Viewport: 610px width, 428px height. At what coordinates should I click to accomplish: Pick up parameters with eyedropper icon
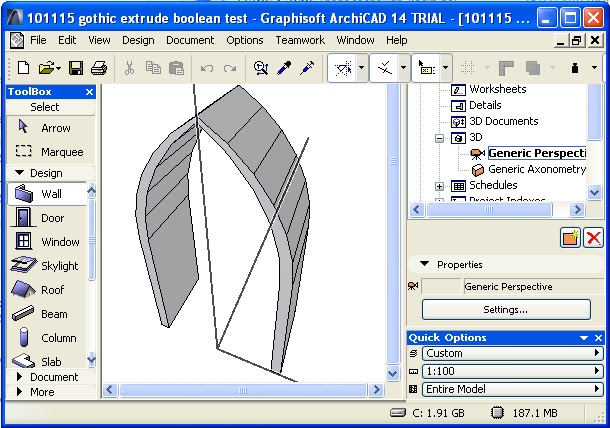(x=284, y=68)
